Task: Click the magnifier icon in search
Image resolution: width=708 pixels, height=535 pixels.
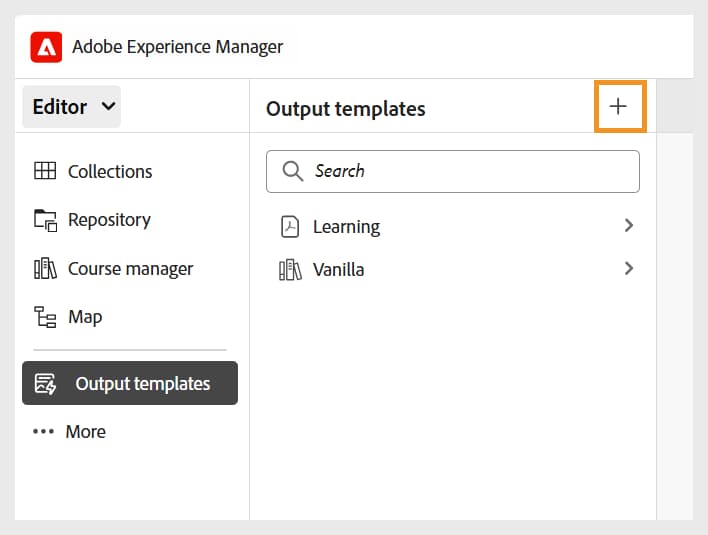Action: [x=293, y=171]
